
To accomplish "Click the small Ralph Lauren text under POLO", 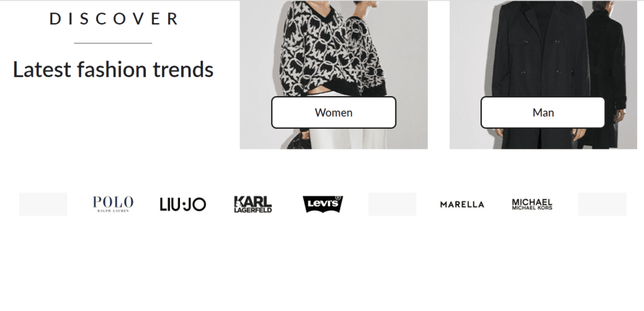I will 113,211.
